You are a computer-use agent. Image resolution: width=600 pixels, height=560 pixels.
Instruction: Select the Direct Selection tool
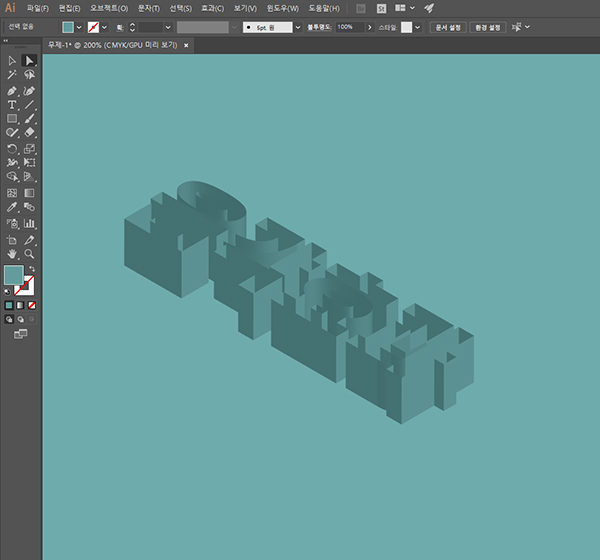(29, 60)
